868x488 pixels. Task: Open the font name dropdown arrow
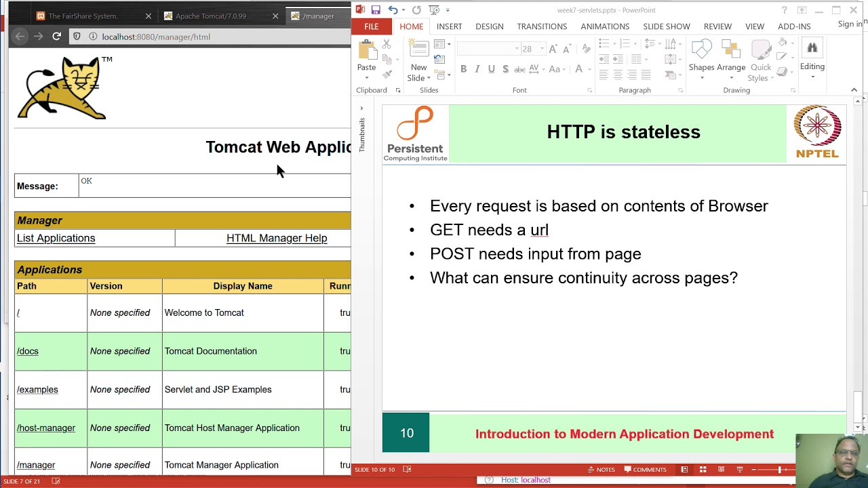[x=517, y=49]
